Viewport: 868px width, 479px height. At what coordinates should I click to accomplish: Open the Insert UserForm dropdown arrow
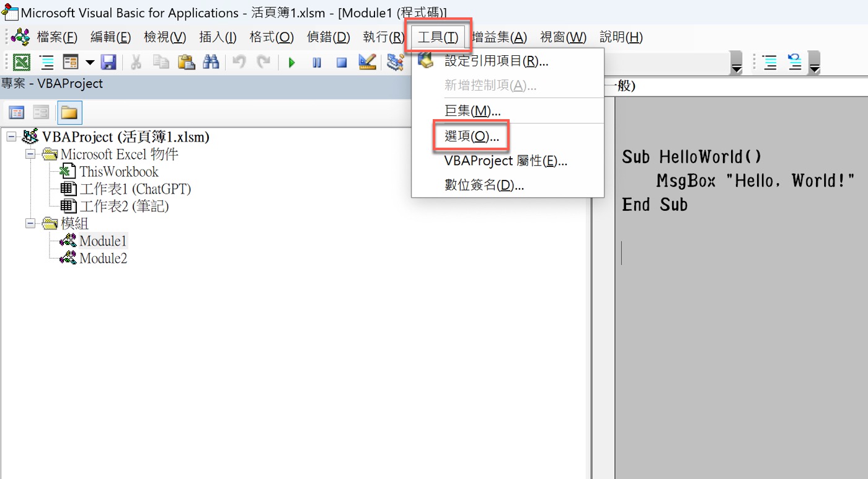click(x=90, y=62)
